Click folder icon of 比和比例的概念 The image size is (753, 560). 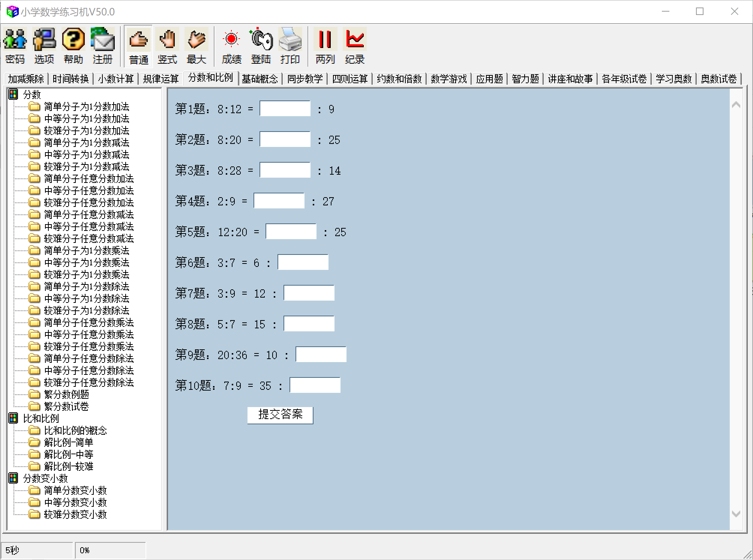[34, 430]
